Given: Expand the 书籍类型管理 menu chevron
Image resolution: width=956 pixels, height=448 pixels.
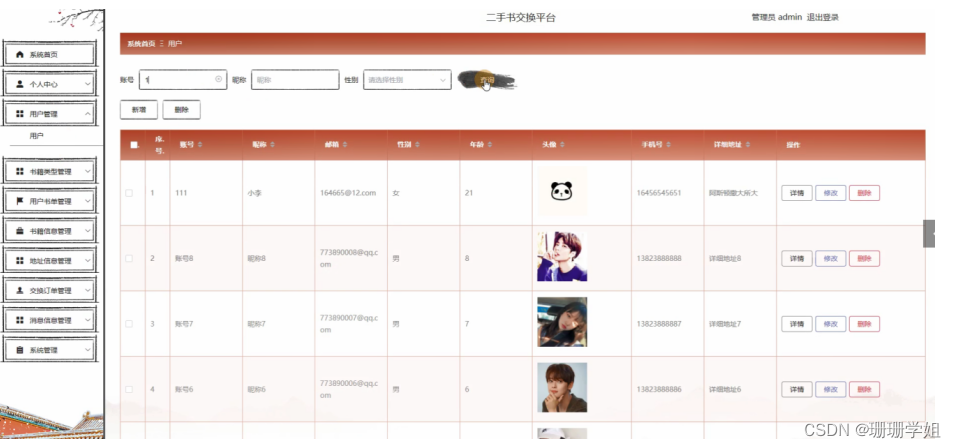Looking at the screenshot, I should 88,171.
